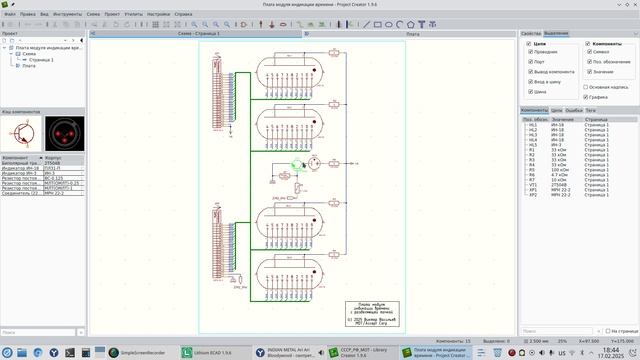The width and height of the screenshot is (640, 360).
Task: Select the VT1 row in components list
Action: [579, 185]
